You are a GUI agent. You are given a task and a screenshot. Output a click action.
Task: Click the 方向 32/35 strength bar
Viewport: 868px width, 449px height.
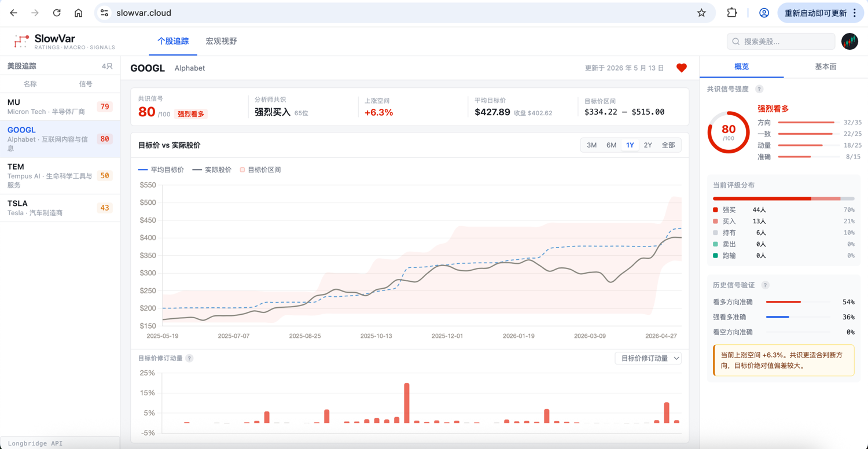click(x=809, y=123)
